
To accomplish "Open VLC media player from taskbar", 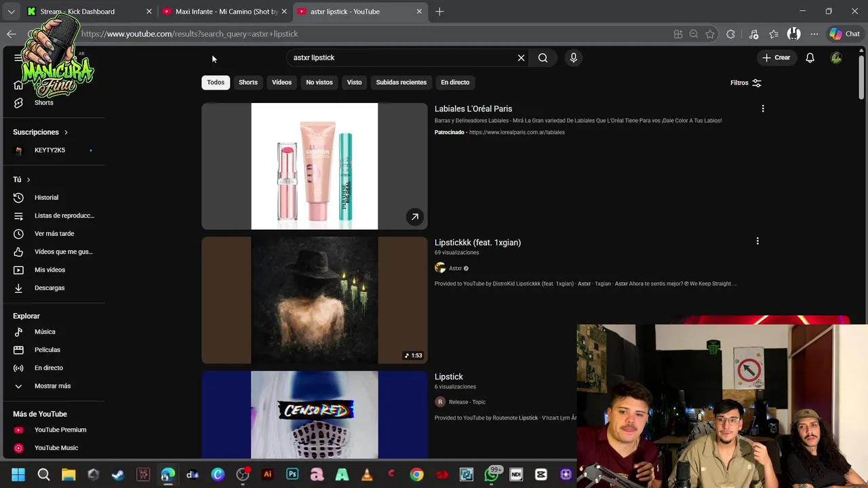I will 367,474.
